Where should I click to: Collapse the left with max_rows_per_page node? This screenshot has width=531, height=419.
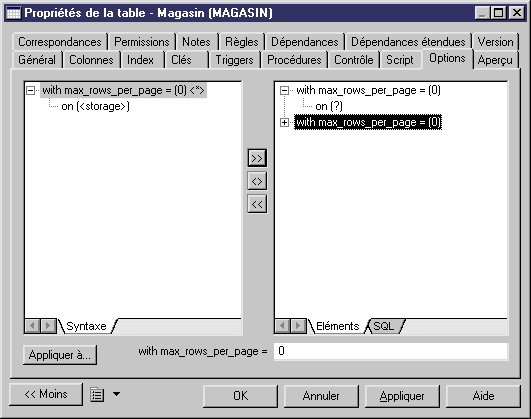pyautogui.click(x=30, y=90)
